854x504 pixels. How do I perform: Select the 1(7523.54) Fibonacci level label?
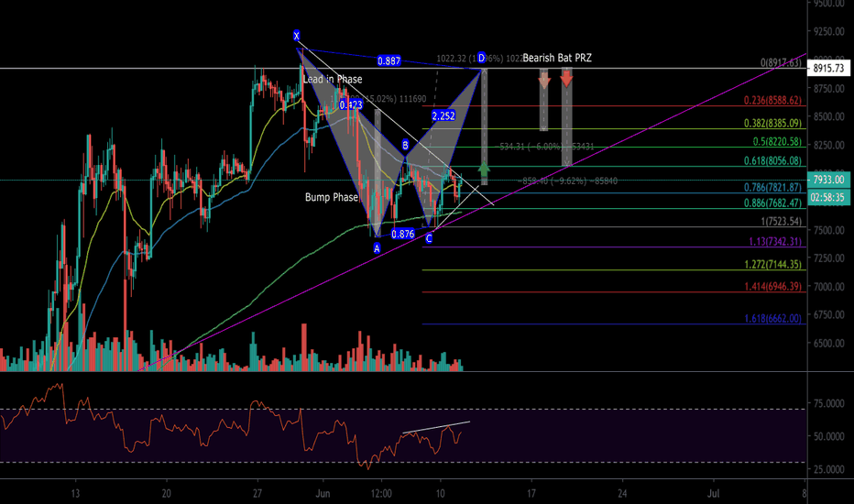click(x=782, y=221)
